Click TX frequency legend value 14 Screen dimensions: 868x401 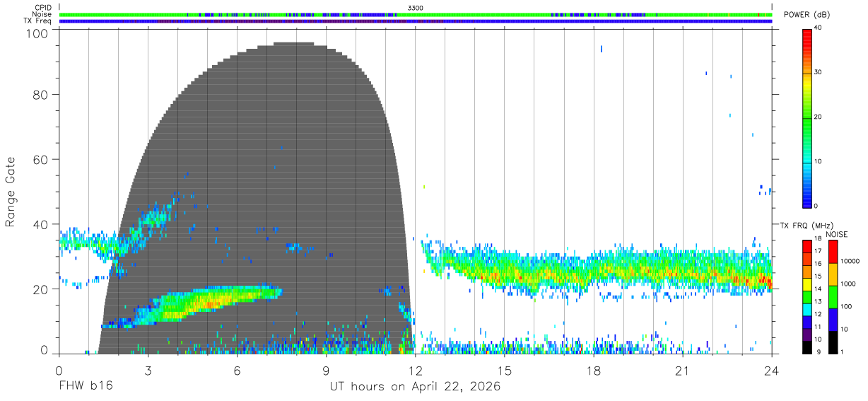[819, 289]
